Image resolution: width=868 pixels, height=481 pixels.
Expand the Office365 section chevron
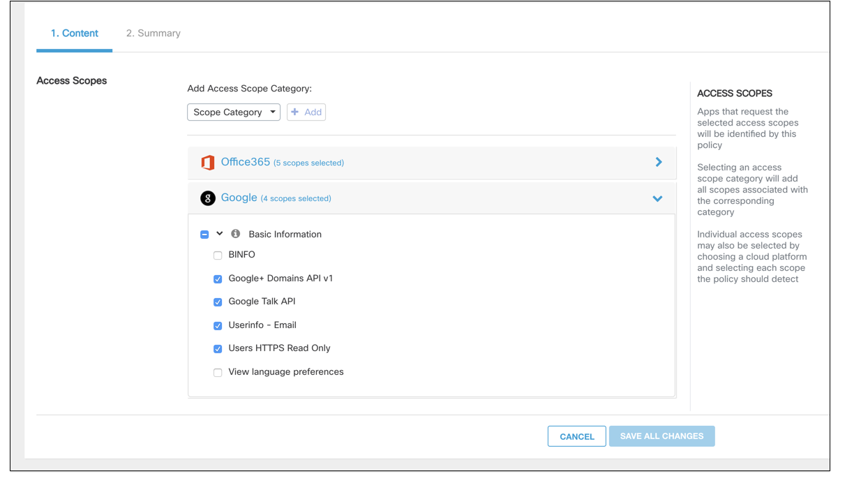[658, 162]
